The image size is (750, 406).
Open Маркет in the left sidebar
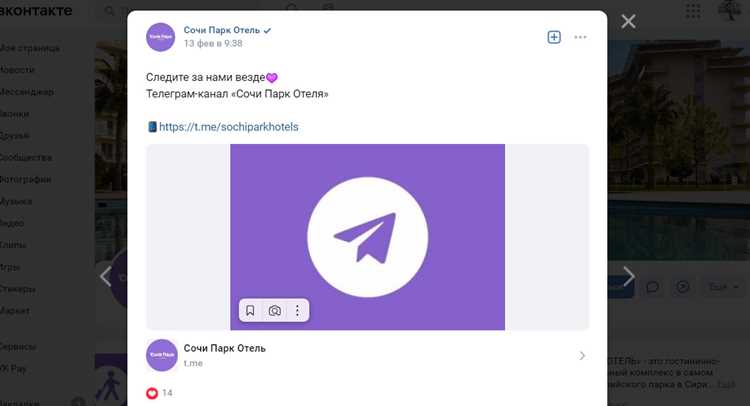coord(15,311)
